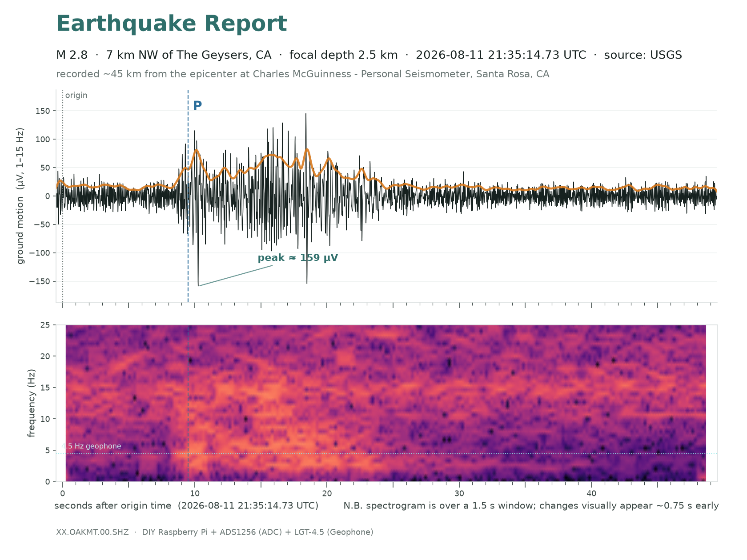Click the dashed P-arrival line in the spectrogram
Image resolution: width=747 pixels, height=560 pixels.
point(188,403)
